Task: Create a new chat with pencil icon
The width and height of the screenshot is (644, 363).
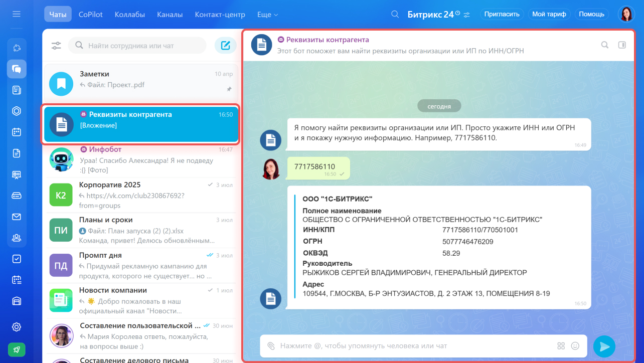Action: tap(226, 46)
